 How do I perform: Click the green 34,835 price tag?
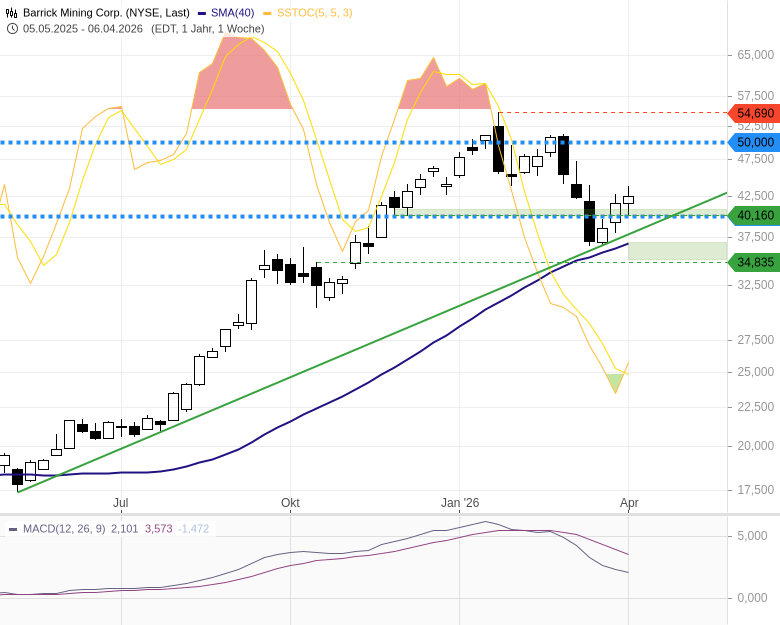click(755, 262)
